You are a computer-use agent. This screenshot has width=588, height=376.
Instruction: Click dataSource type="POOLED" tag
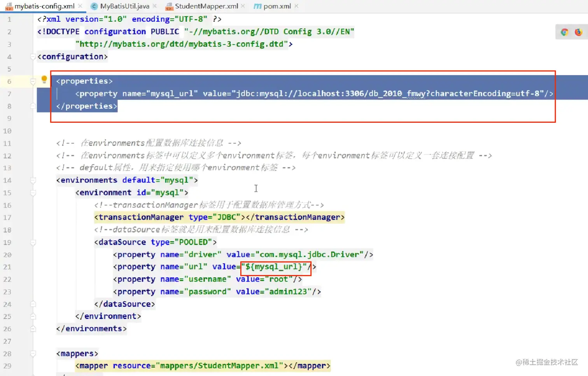[x=156, y=242]
